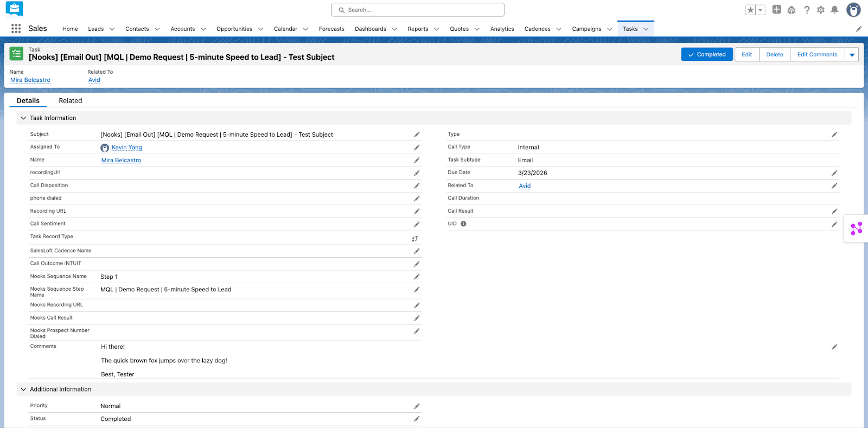This screenshot has height=428, width=868.
Task: Open the Tasks tab dropdown chevron
Action: 646,29
